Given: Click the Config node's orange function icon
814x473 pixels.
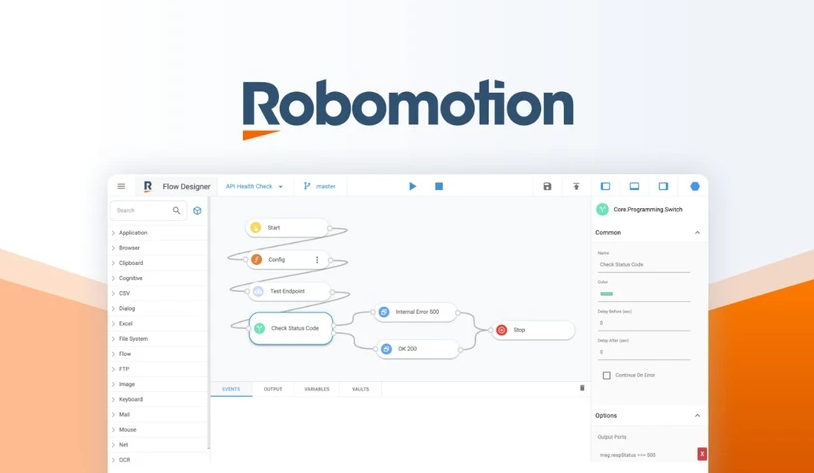Looking at the screenshot, I should click(256, 260).
